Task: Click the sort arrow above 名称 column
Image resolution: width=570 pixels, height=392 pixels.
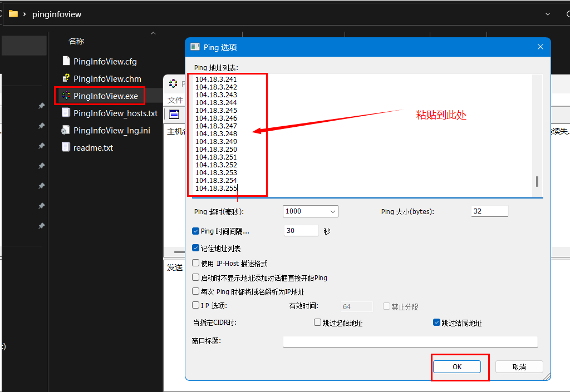Action: 154,33
